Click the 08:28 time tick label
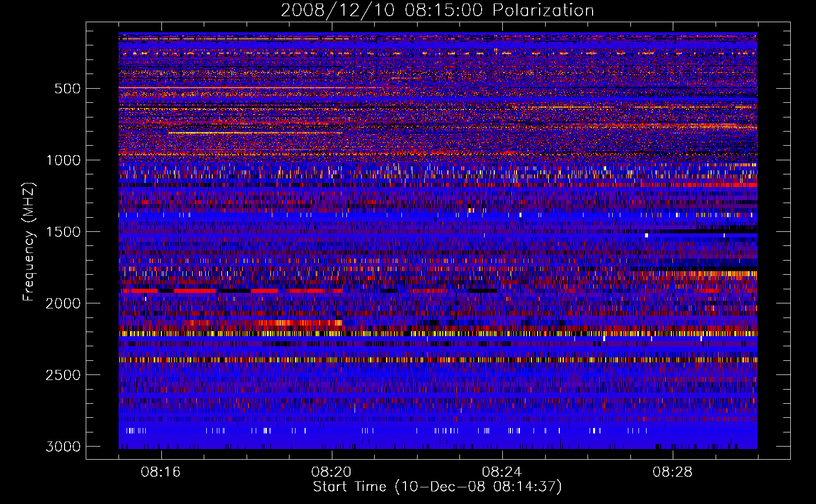 coord(672,472)
